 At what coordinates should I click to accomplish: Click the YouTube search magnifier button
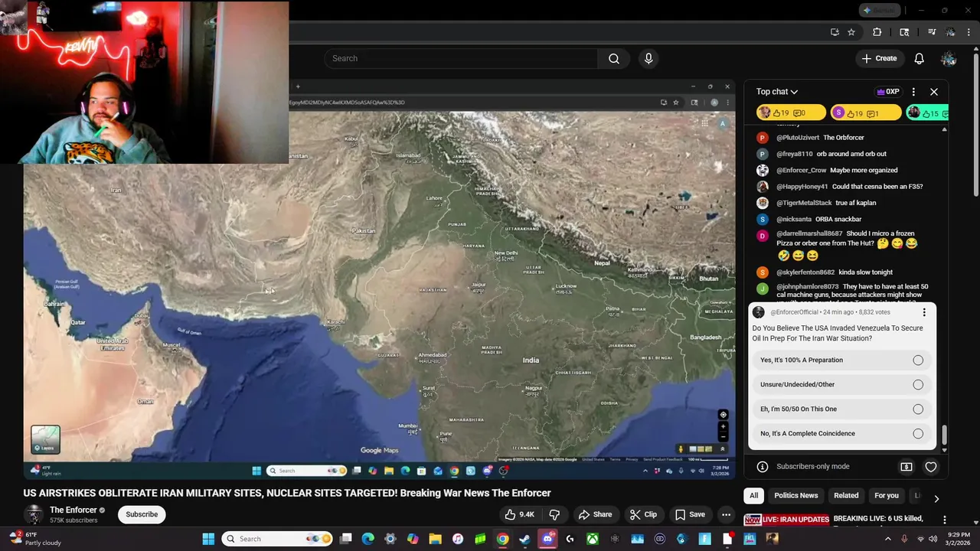tap(614, 58)
